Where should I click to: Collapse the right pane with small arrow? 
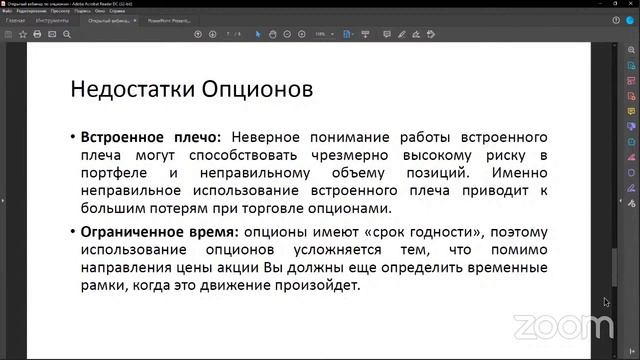620,201
